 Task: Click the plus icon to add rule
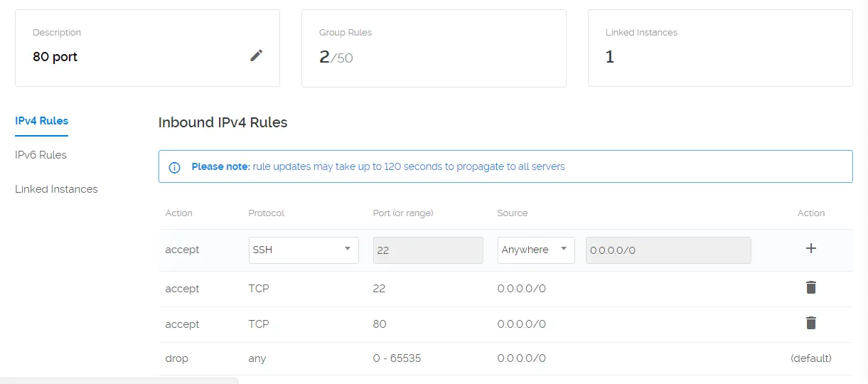tap(811, 248)
